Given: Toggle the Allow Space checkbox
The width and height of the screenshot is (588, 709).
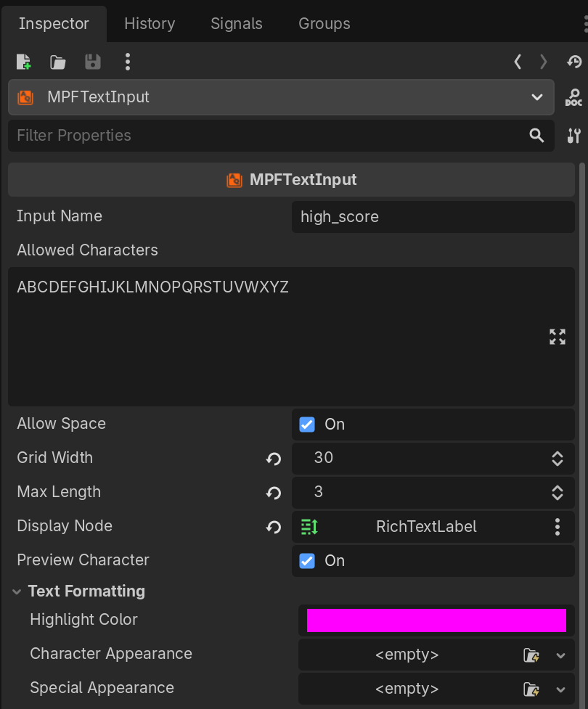Looking at the screenshot, I should pos(307,425).
